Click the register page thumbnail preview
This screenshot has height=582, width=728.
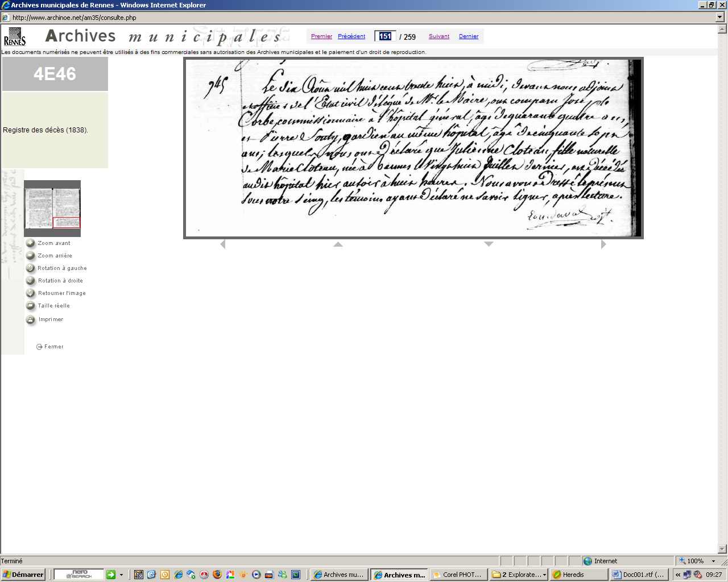pos(52,208)
